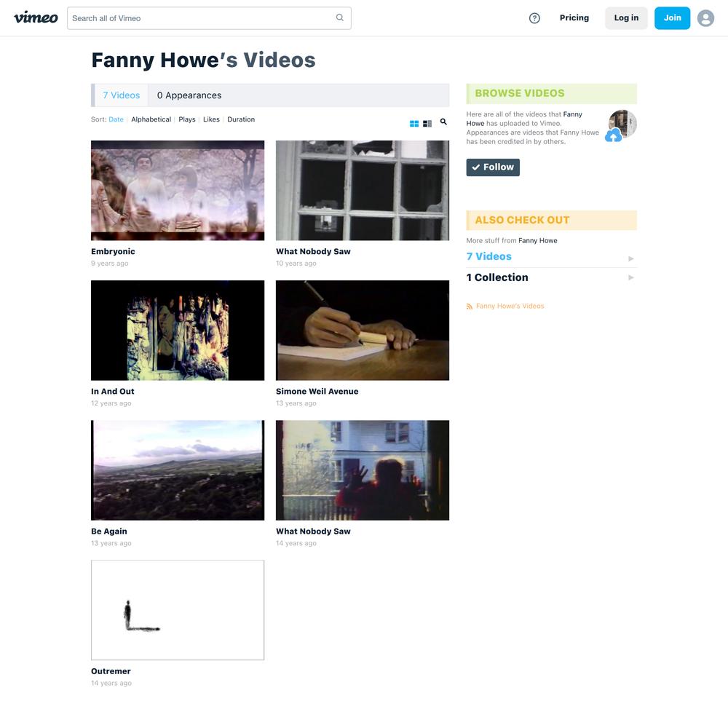This screenshot has width=728, height=728.
Task: Expand the 7 Videos arrow
Action: point(631,258)
